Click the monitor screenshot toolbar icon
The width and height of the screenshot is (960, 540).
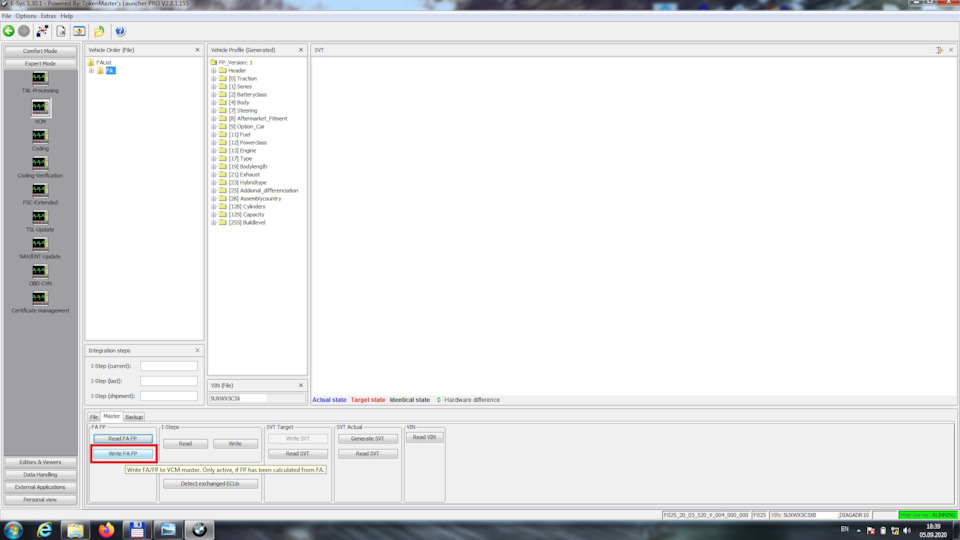(x=80, y=31)
